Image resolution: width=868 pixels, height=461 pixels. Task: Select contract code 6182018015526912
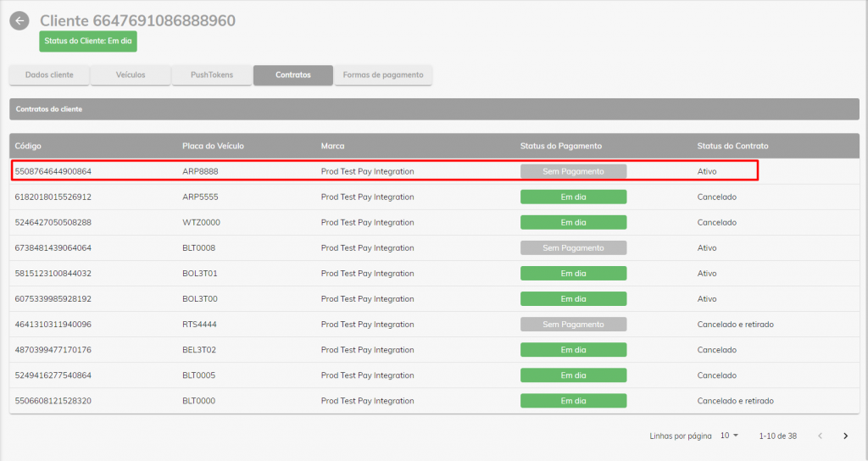point(53,197)
